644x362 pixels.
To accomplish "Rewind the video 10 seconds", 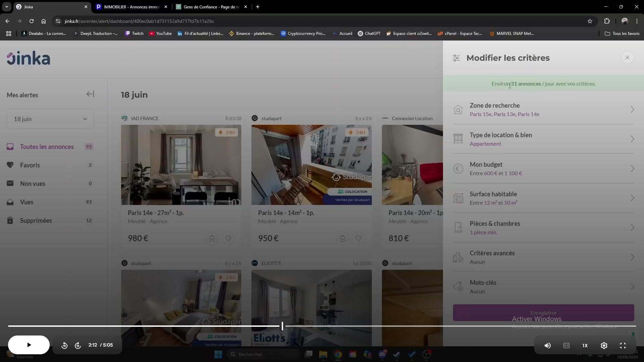I will click(x=64, y=345).
